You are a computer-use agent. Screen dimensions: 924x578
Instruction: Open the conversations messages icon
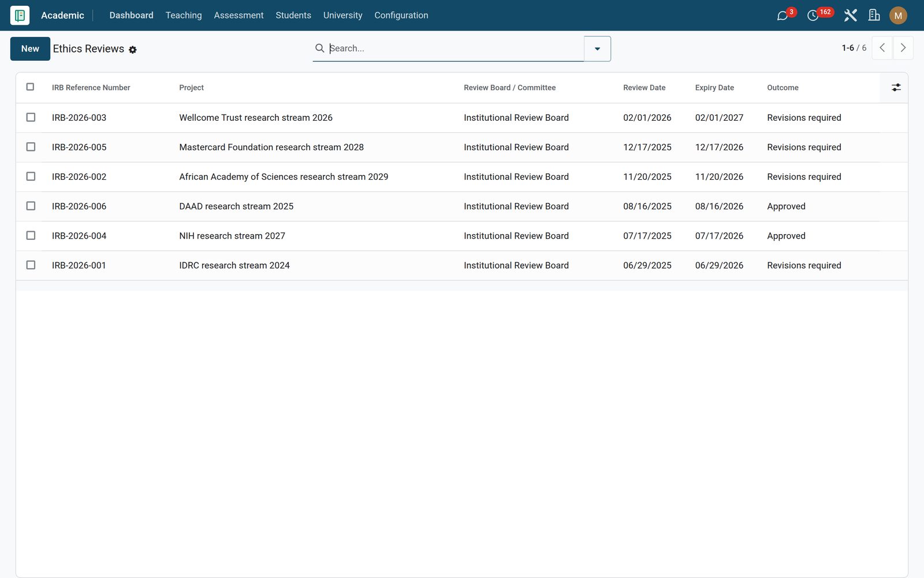(783, 16)
